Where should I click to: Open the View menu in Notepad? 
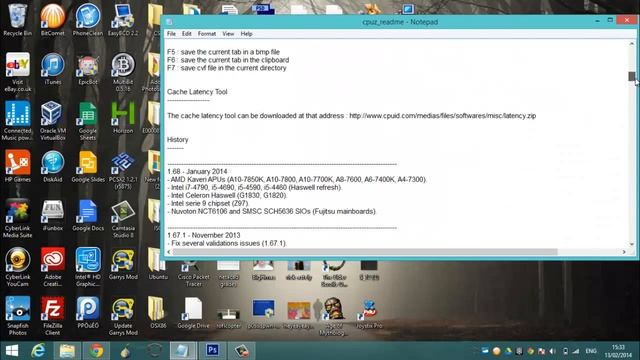(228, 34)
